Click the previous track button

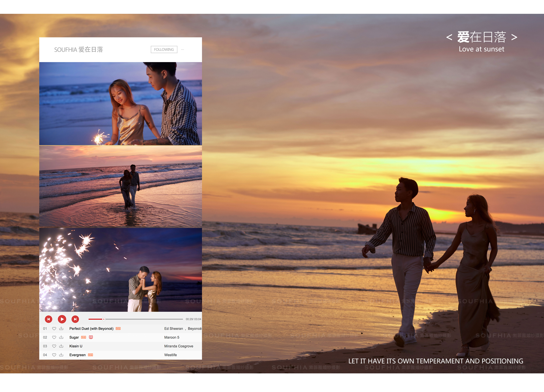click(x=48, y=319)
